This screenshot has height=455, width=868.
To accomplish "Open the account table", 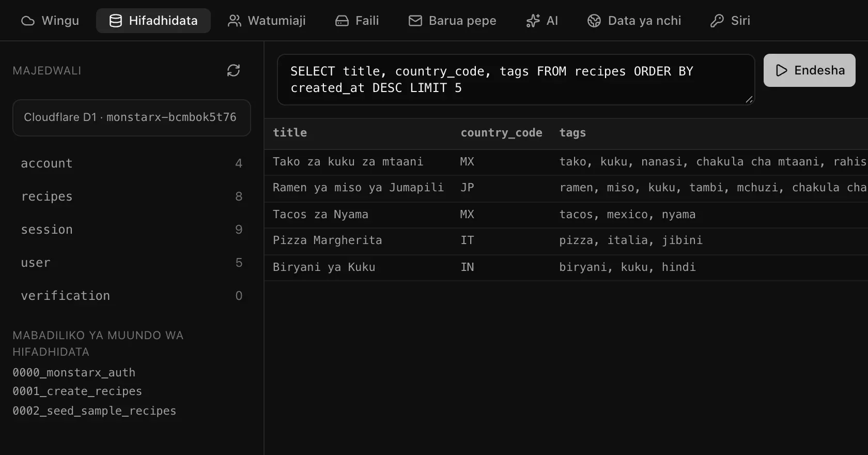I will (x=132, y=163).
